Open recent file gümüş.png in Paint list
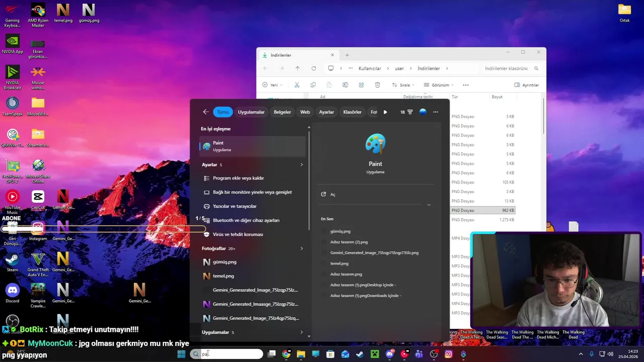644x362 pixels. tap(340, 231)
